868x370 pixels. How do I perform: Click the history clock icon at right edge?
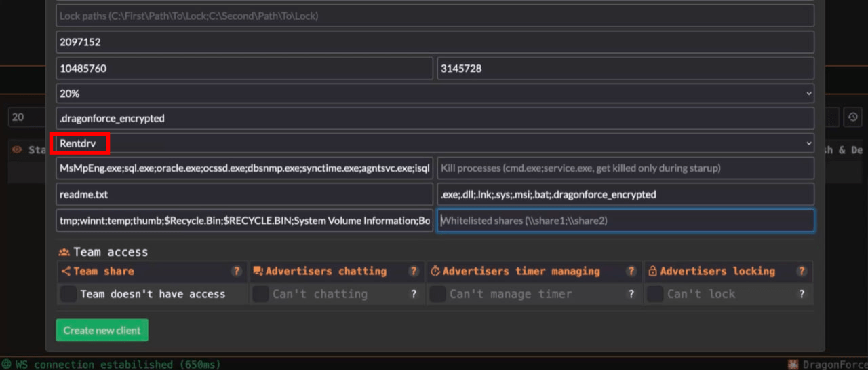(852, 117)
